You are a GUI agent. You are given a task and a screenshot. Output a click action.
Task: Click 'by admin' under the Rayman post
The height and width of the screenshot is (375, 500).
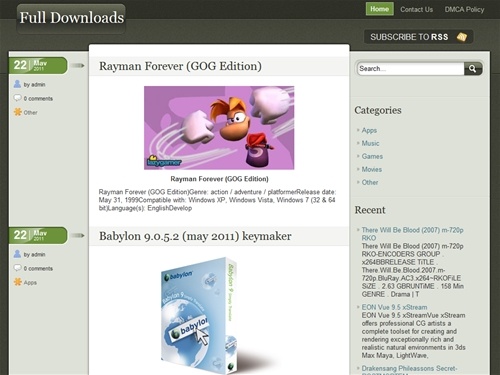tap(34, 85)
